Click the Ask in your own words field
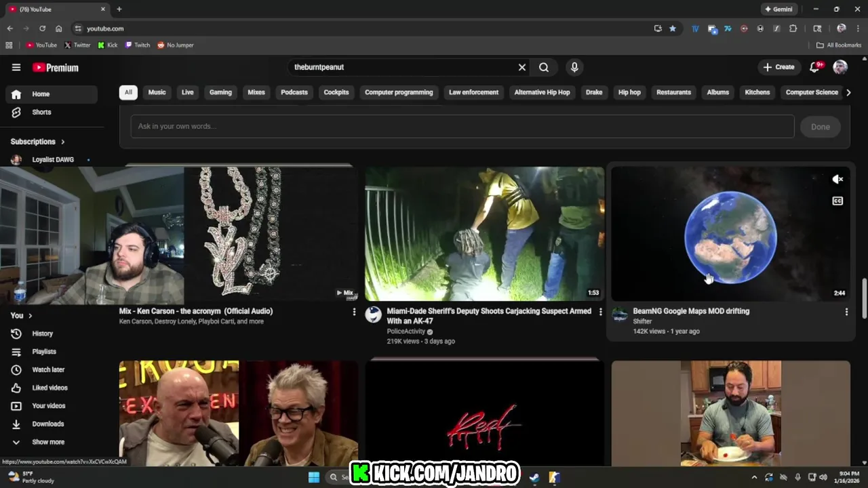This screenshot has height=488, width=868. (462, 126)
